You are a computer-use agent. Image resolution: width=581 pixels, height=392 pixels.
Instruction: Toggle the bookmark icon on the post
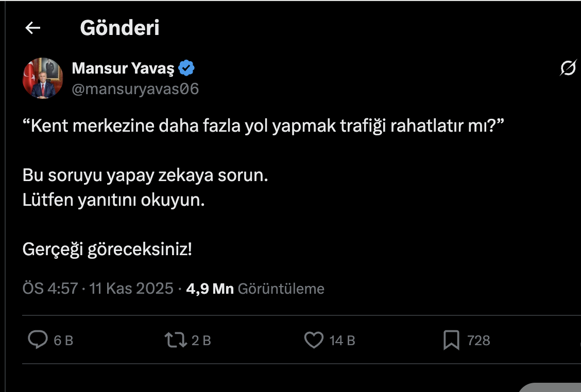(x=451, y=340)
